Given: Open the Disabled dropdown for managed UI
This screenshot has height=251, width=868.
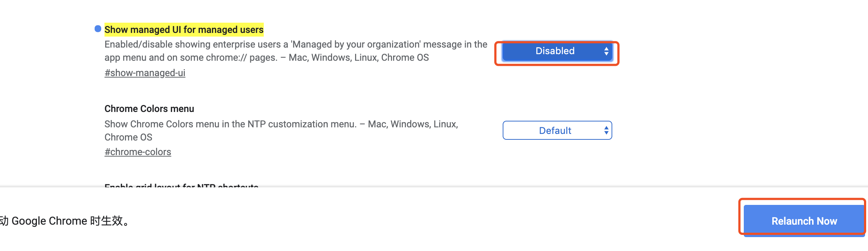Looking at the screenshot, I should (x=557, y=51).
